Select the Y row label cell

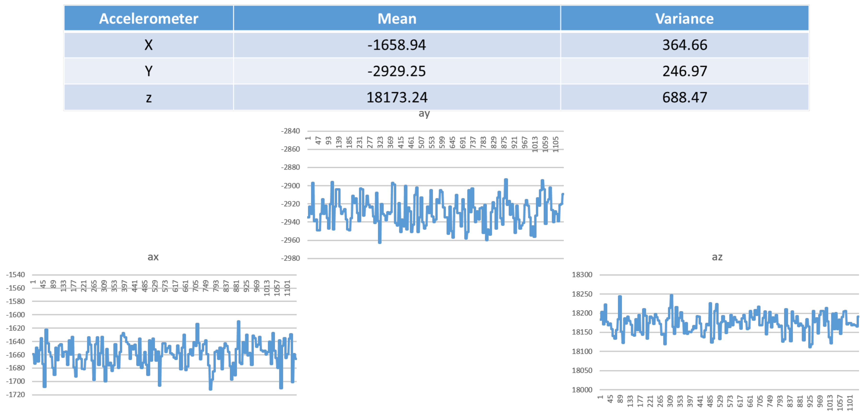[x=148, y=71]
